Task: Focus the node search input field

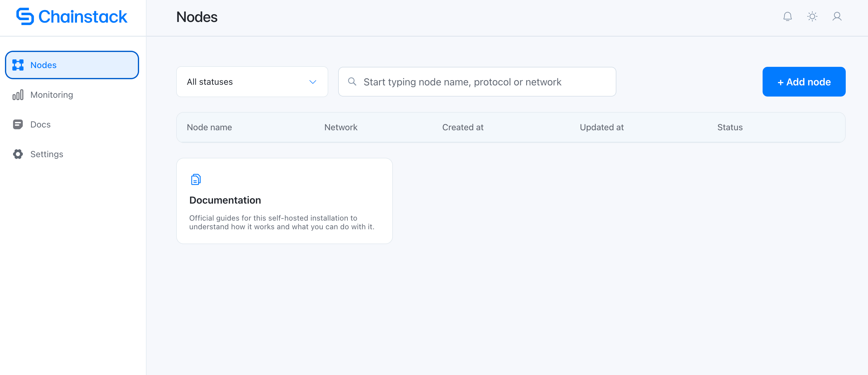Action: [x=477, y=82]
